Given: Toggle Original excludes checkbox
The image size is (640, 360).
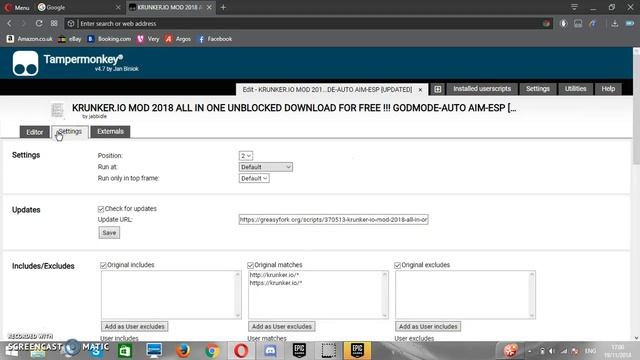Looking at the screenshot, I should coord(397,265).
